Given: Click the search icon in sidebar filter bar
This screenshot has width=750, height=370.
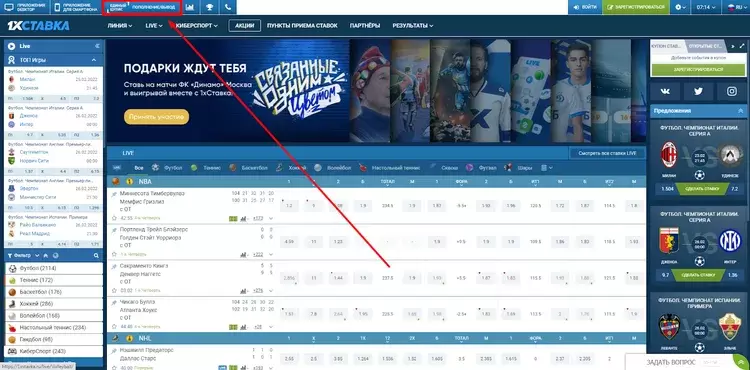Looking at the screenshot, I should 96,256.
